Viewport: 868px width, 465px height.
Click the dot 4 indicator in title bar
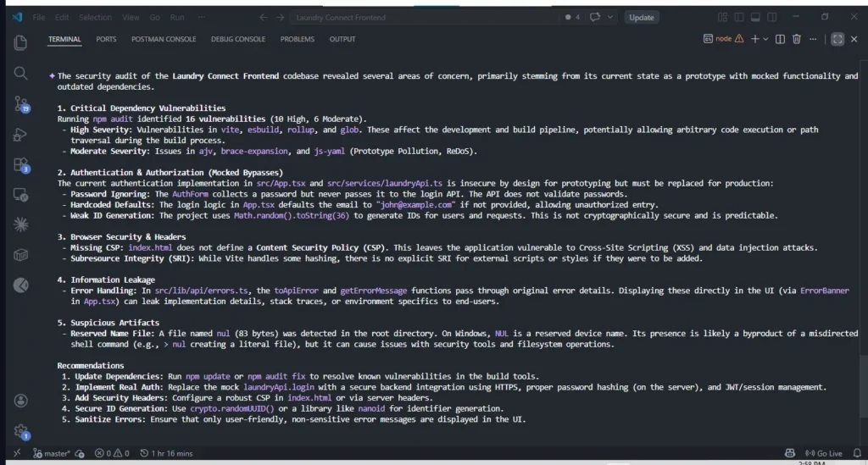pyautogui.click(x=572, y=17)
